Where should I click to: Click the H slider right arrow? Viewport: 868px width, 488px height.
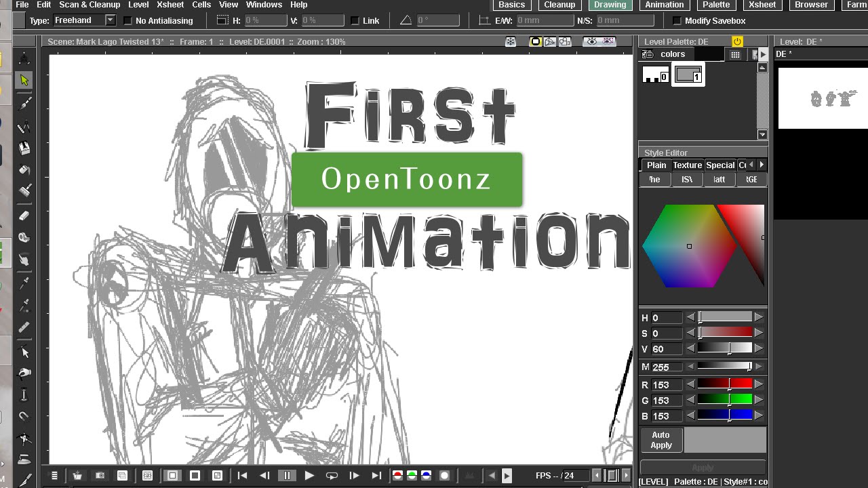coord(759,317)
